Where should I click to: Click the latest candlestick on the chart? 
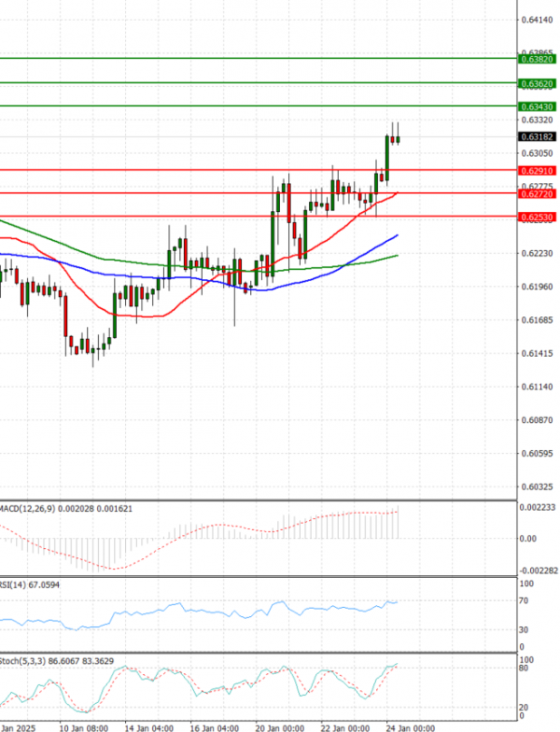(x=398, y=139)
